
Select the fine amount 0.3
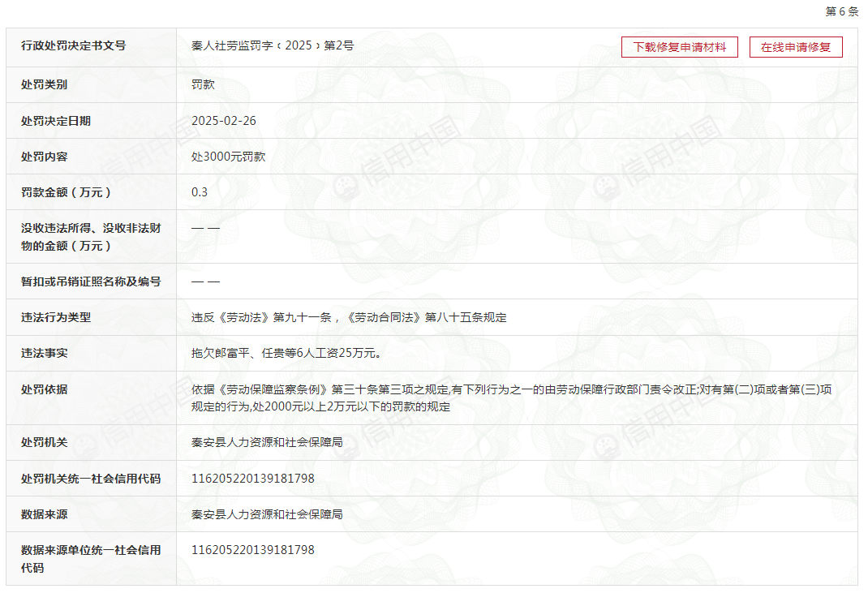pos(200,192)
